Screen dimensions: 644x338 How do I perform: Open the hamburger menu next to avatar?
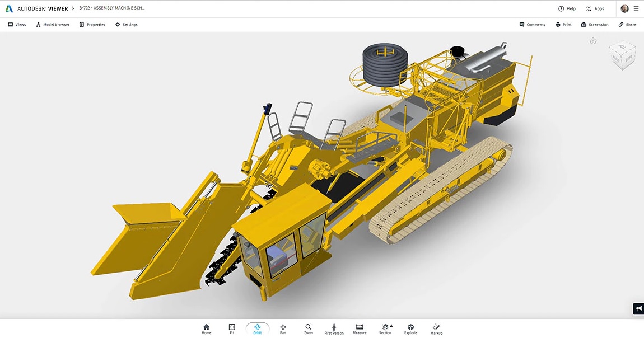pyautogui.click(x=636, y=8)
